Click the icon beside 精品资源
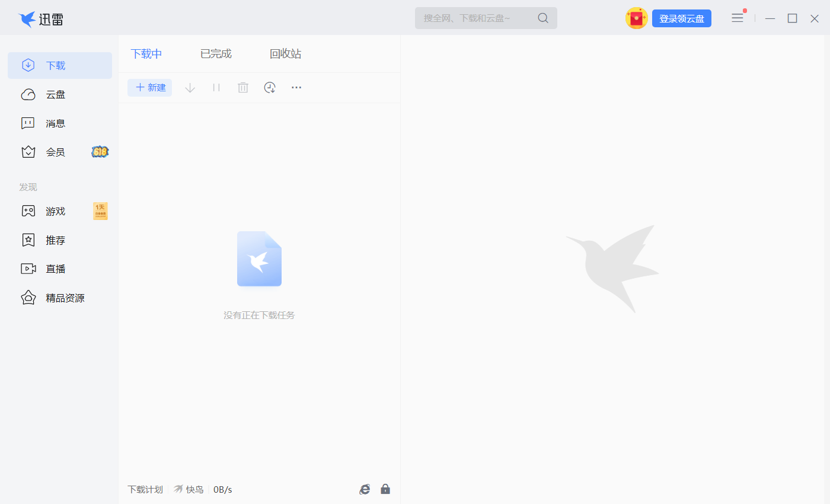Viewport: 830px width, 504px height. 28,298
